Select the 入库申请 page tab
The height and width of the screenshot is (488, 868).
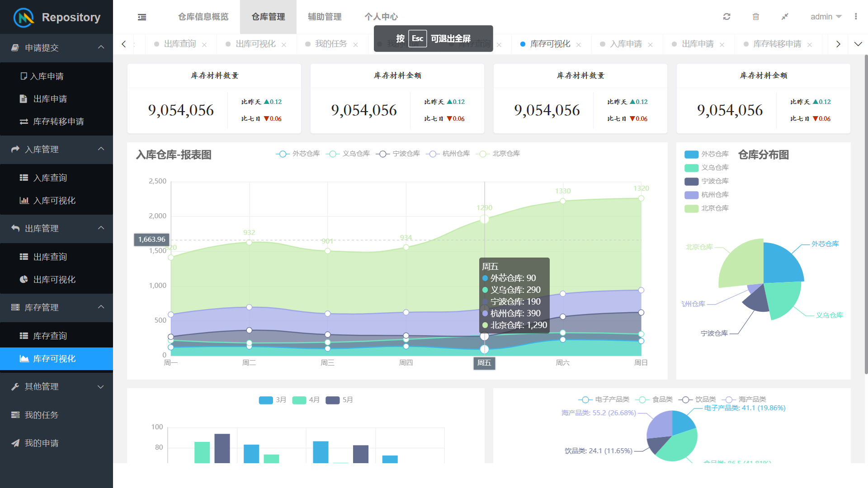point(626,44)
